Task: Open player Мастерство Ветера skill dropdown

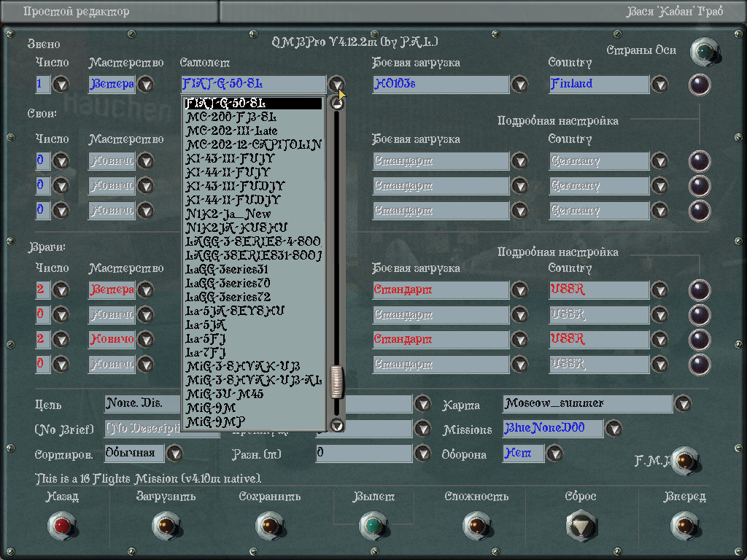Action: 146,85
